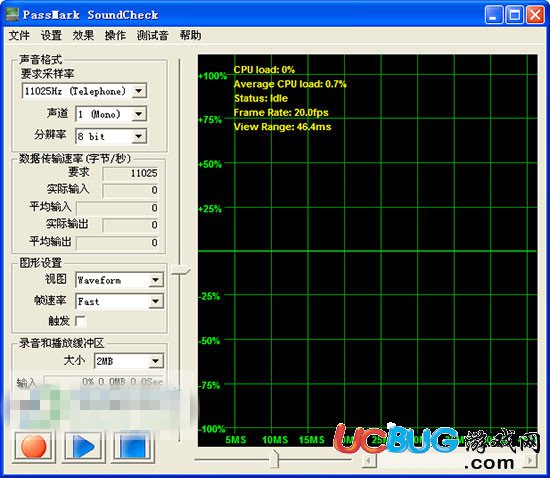Click the 要求 data rate field showing 11025
This screenshot has height=478, width=550.
(x=130, y=173)
